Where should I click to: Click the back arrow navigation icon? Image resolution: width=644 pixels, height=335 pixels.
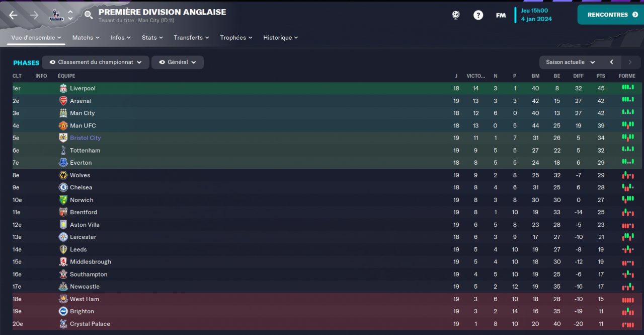[x=13, y=15]
